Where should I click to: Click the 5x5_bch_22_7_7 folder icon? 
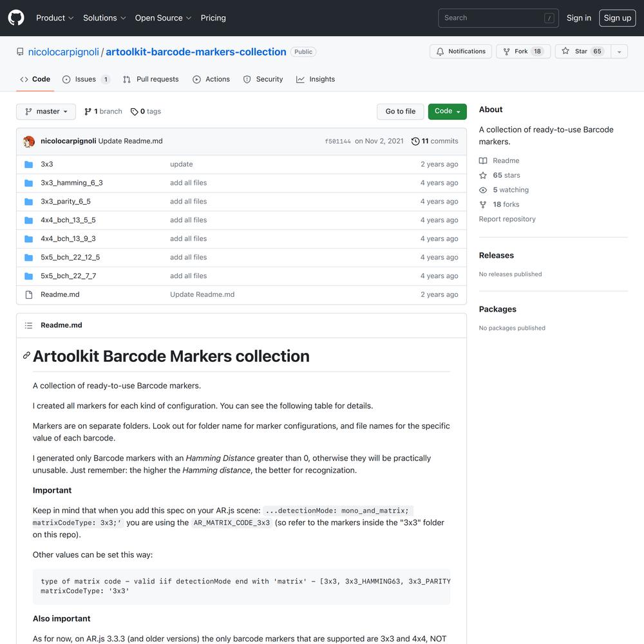(x=29, y=276)
